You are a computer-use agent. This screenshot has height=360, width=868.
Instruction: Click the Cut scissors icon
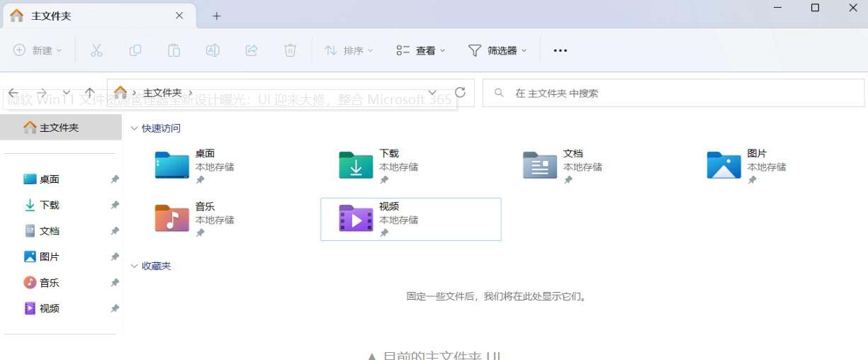coord(97,50)
